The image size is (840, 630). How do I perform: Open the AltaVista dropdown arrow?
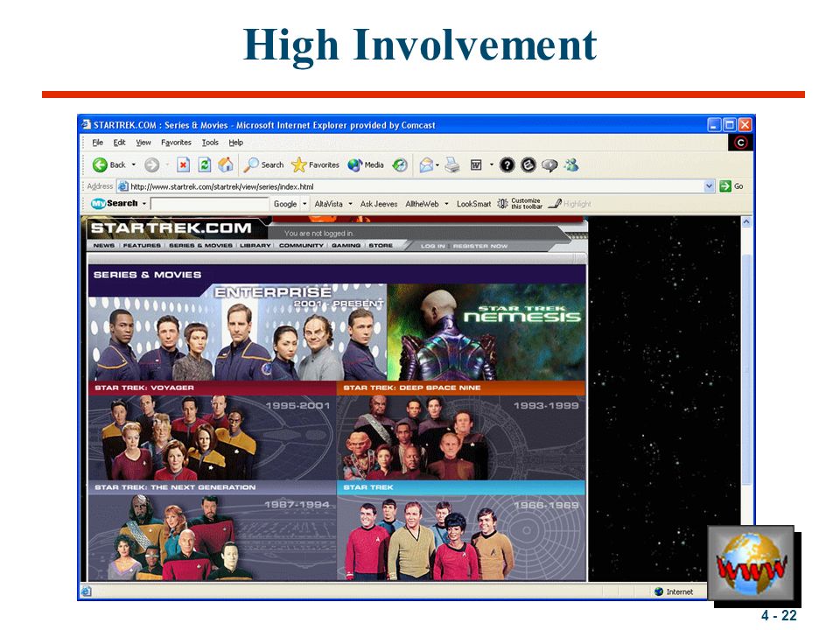[350, 204]
